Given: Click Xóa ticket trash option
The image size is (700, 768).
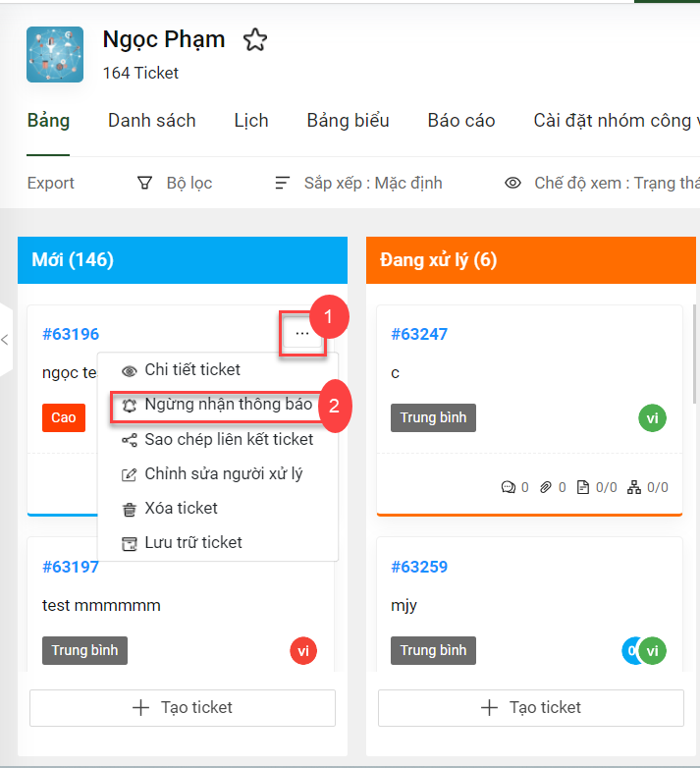Looking at the screenshot, I should (x=181, y=508).
